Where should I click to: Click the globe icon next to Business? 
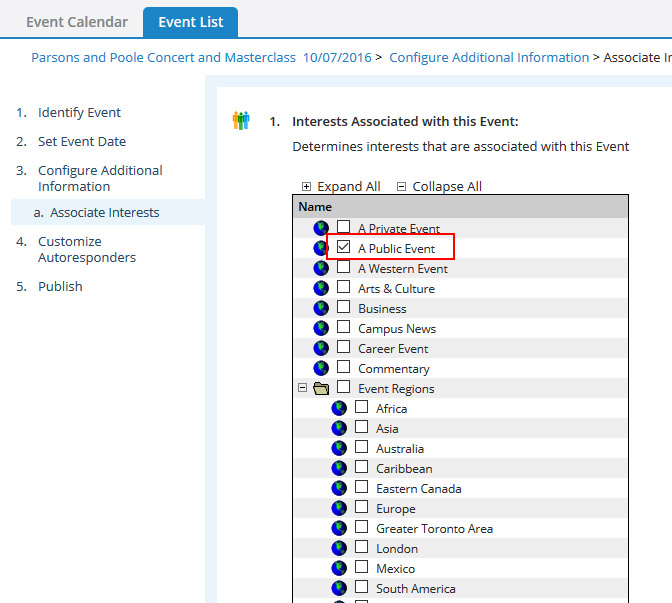(321, 308)
